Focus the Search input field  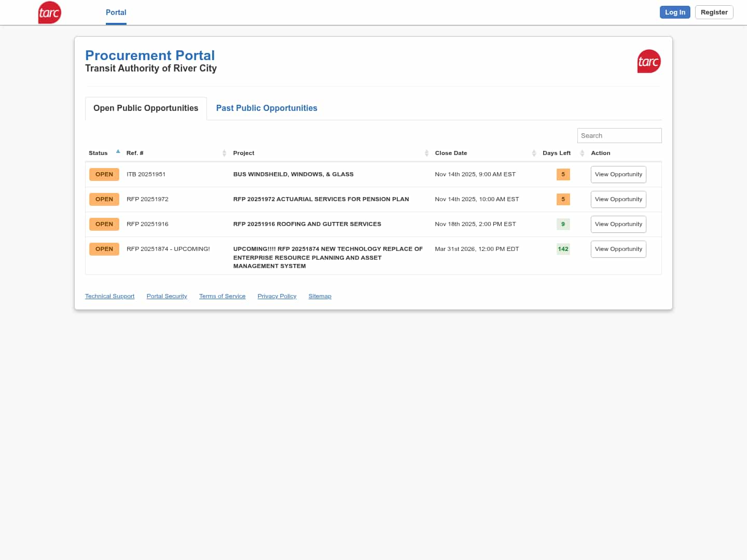[x=619, y=136]
